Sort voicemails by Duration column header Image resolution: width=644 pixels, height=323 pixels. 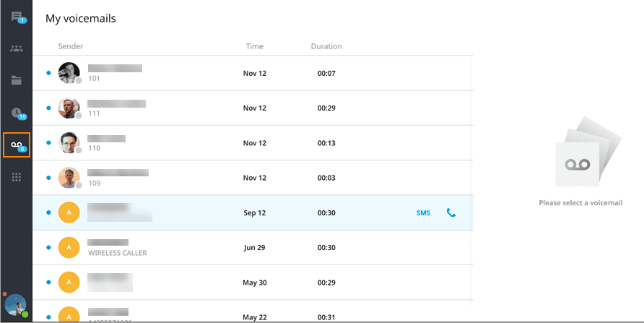(326, 46)
